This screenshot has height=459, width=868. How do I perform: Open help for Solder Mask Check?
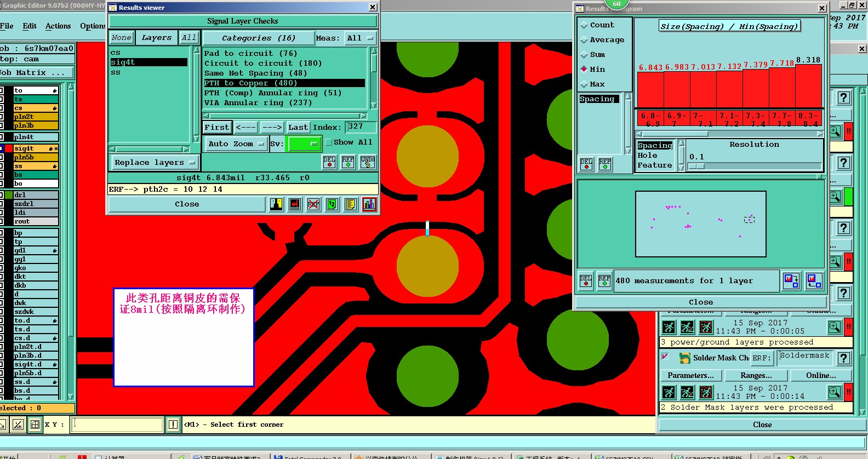844,358
